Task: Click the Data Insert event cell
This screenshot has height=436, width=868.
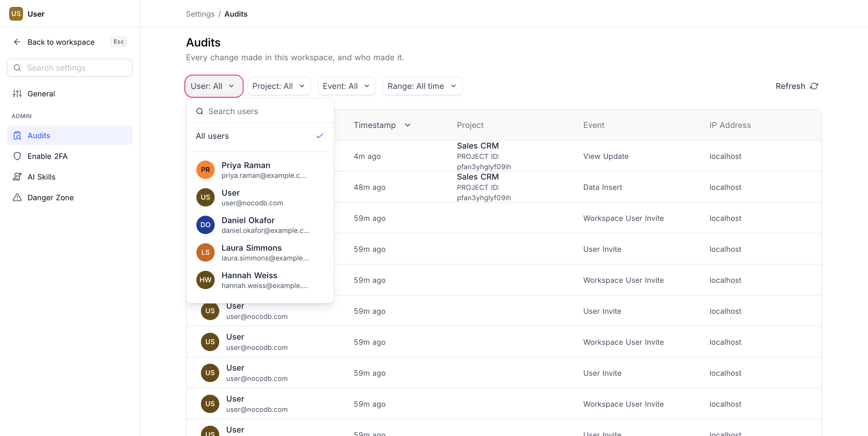Action: pos(602,187)
